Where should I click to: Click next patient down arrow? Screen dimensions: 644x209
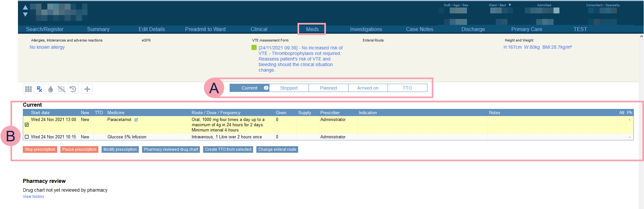point(25,15)
